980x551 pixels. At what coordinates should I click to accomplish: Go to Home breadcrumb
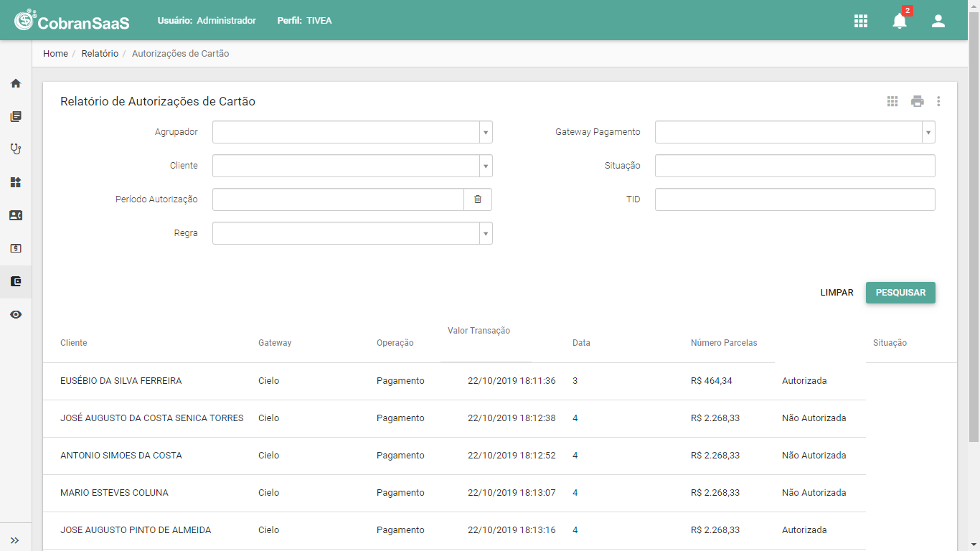coord(55,54)
